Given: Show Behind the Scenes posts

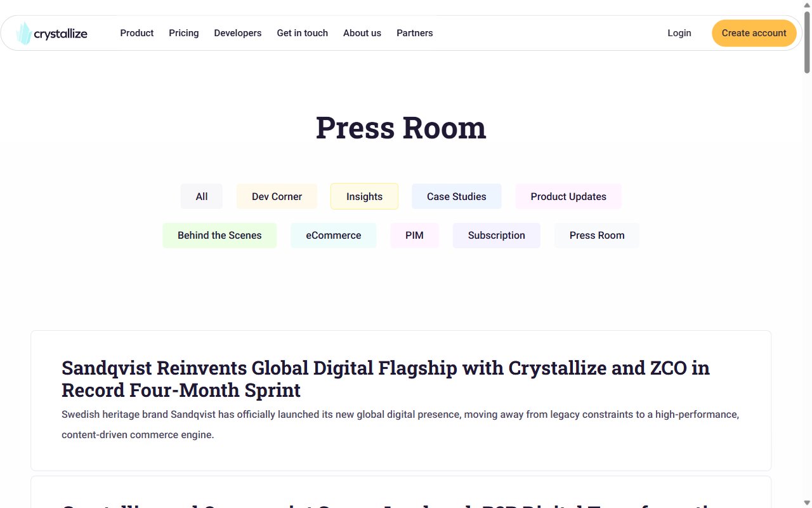Looking at the screenshot, I should coord(219,235).
